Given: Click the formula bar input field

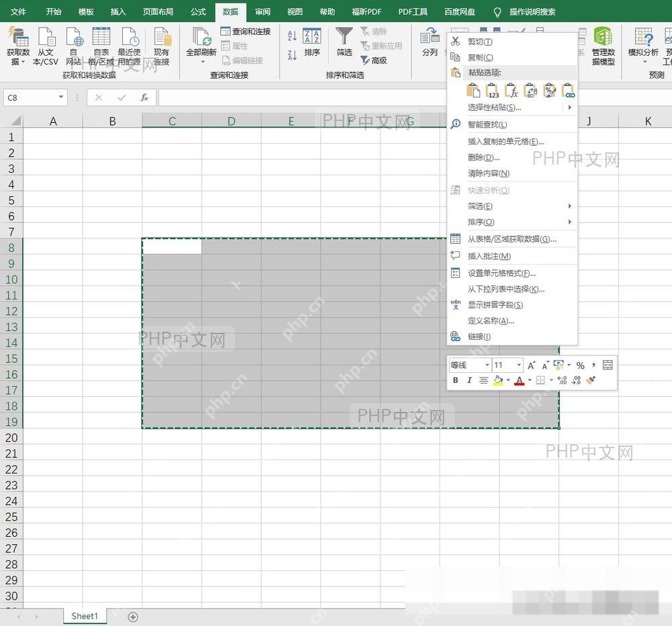Looking at the screenshot, I should click(302, 97).
